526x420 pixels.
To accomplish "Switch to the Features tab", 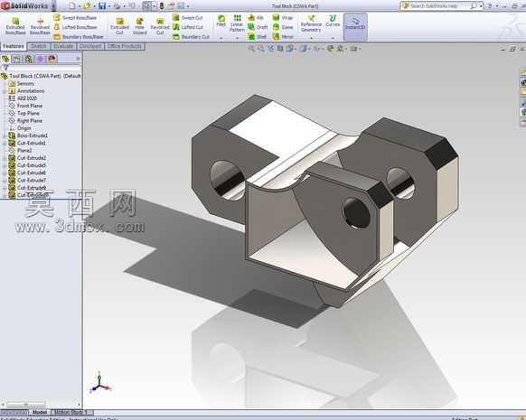I will tap(14, 46).
